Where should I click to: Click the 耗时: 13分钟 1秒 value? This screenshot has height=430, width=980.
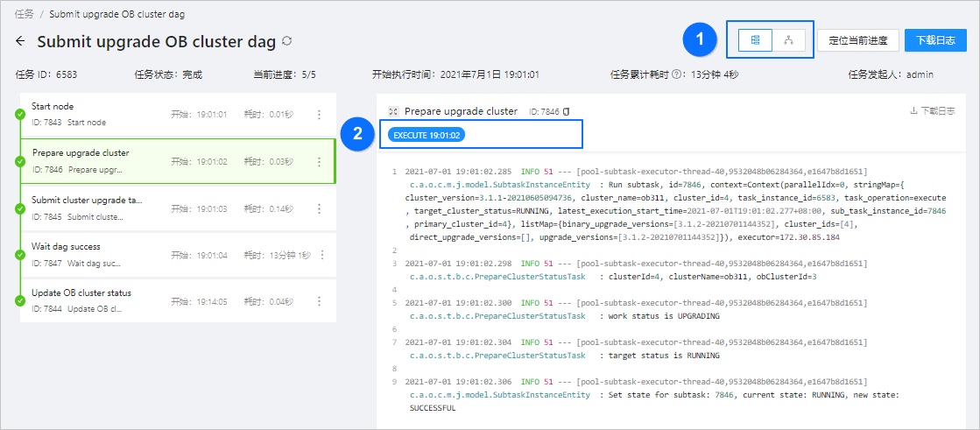[x=278, y=254]
